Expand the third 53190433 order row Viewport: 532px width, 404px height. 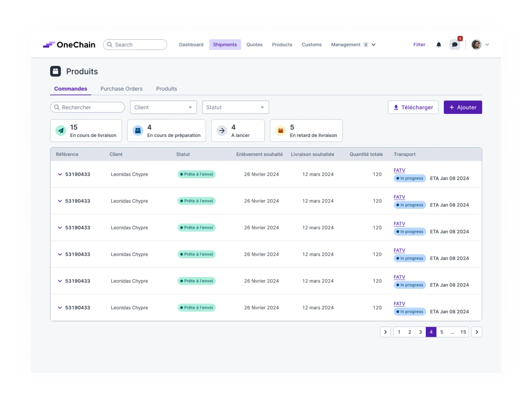point(60,228)
